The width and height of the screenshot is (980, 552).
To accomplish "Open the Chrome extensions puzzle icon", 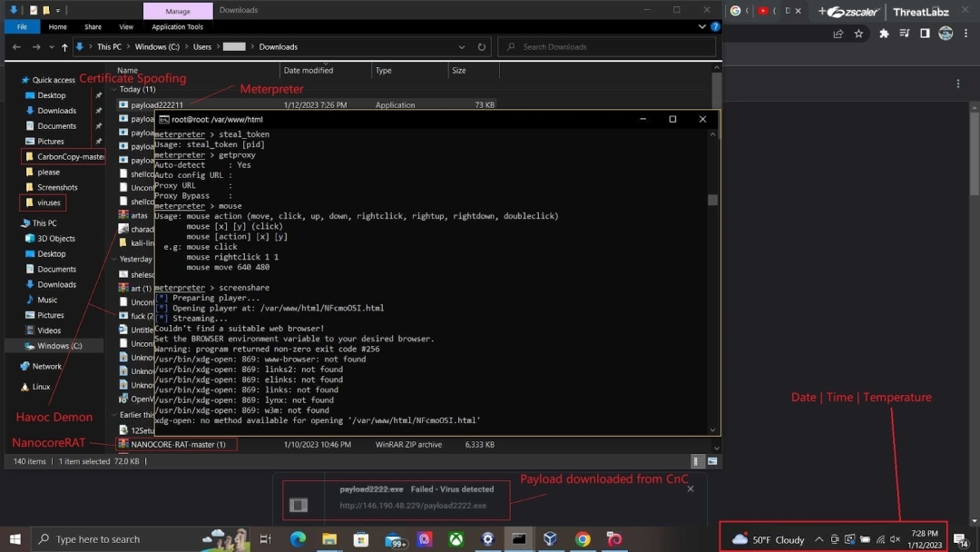I will (884, 34).
